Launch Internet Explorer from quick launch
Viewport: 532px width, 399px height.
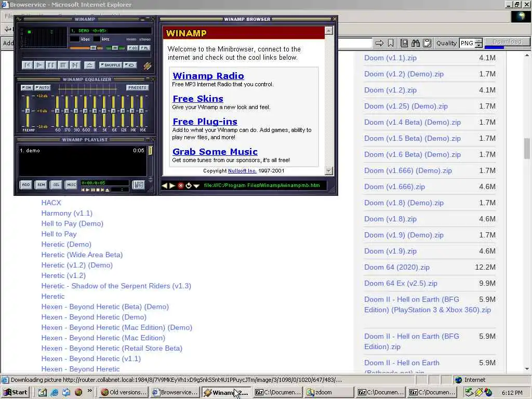[x=54, y=392]
